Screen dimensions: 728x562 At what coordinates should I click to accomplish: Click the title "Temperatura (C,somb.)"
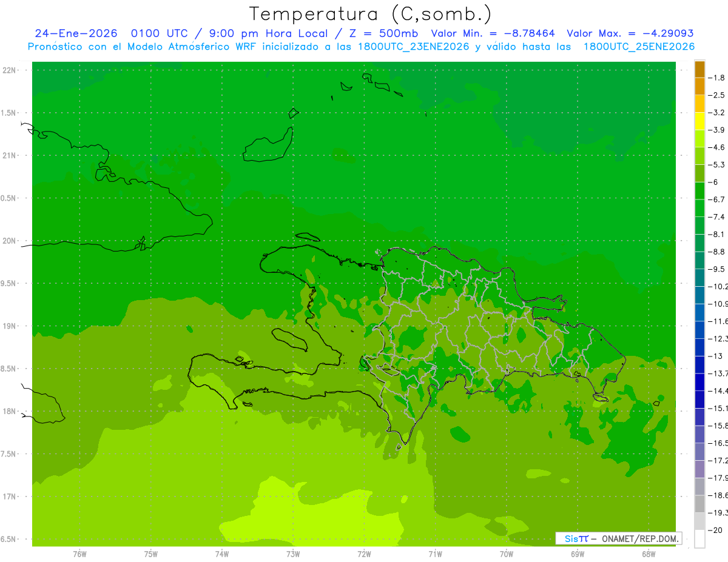point(370,14)
